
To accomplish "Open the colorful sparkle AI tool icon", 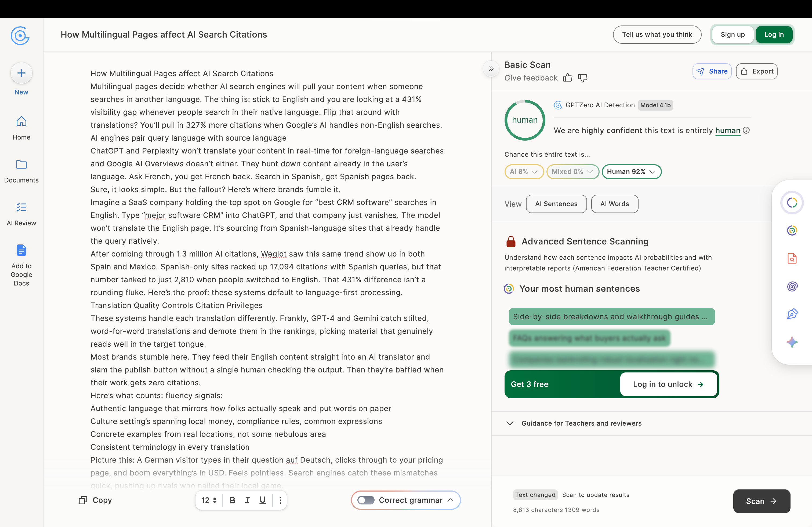I will tap(792, 342).
